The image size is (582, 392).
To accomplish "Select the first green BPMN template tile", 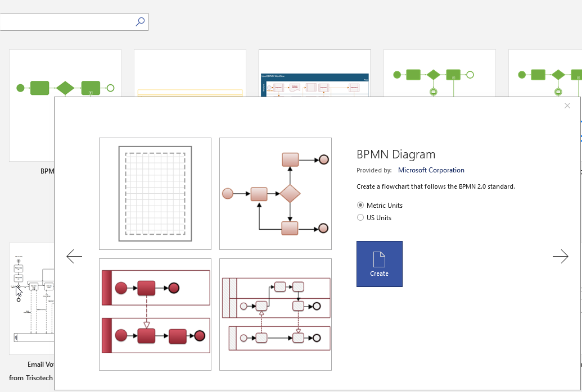I will (x=65, y=73).
